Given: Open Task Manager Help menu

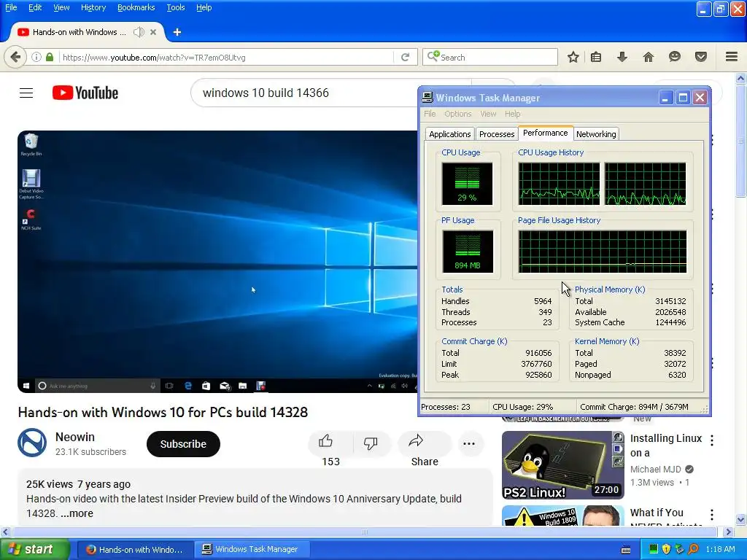Looking at the screenshot, I should pyautogui.click(x=512, y=114).
